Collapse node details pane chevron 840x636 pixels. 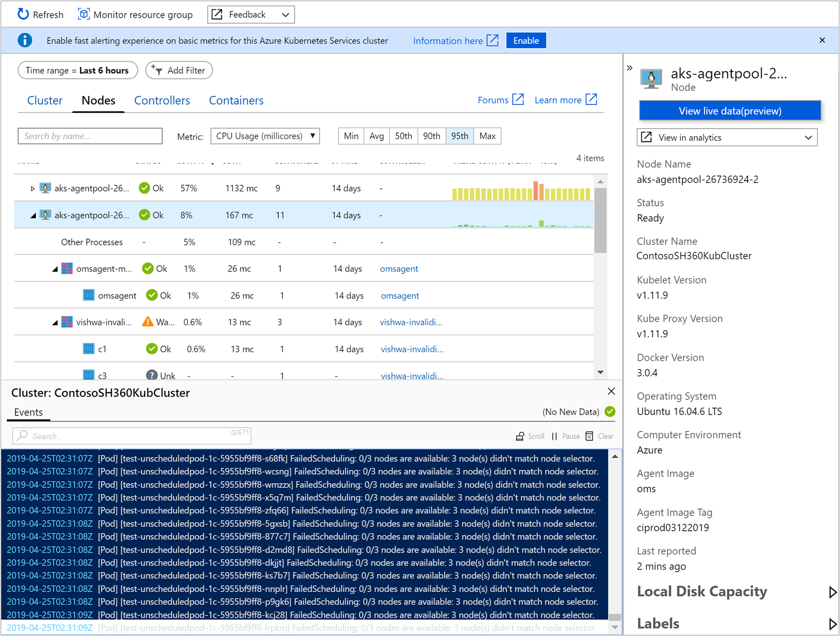tap(630, 68)
